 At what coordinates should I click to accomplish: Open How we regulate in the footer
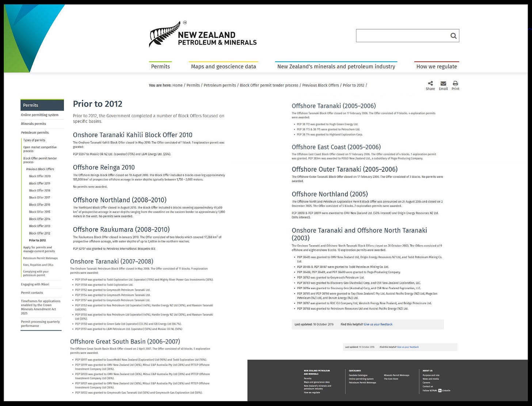312,392
